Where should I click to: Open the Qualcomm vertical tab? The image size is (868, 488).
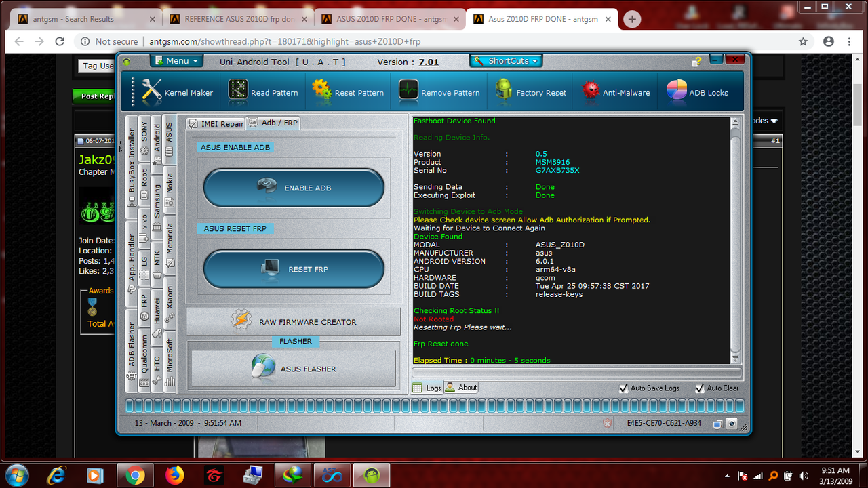click(144, 360)
